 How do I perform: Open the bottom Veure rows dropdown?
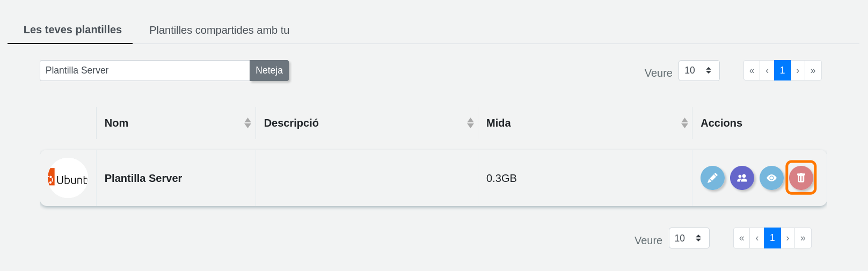coord(689,238)
